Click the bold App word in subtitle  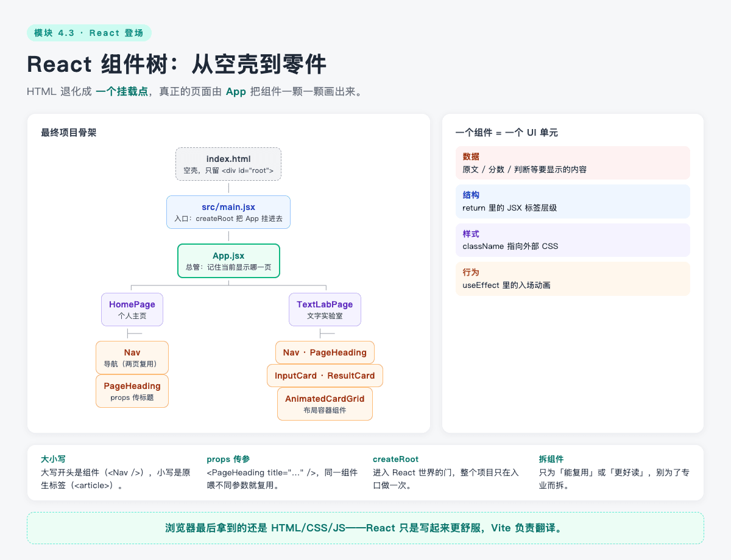click(x=236, y=92)
